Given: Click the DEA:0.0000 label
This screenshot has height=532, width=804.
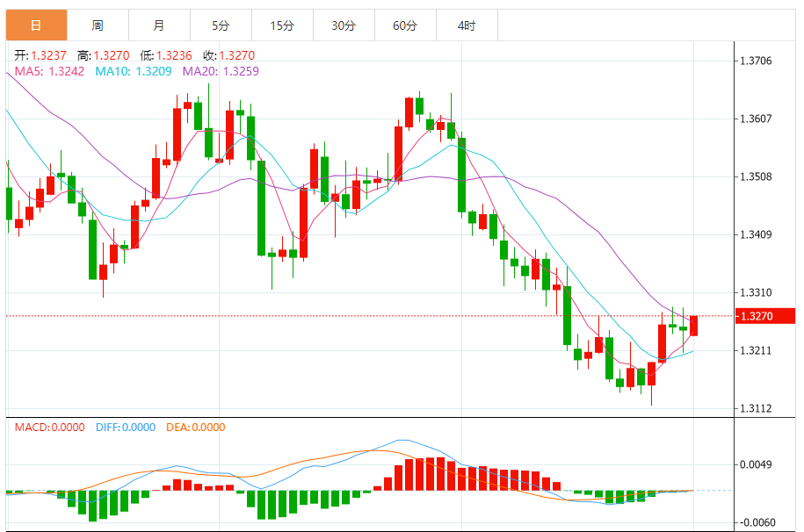Looking at the screenshot, I should 196,428.
